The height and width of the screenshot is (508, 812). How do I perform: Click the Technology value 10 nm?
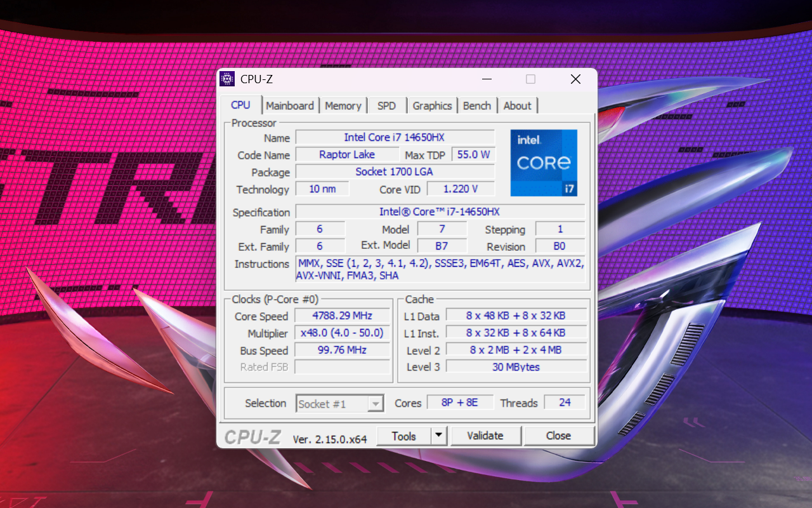point(323,189)
